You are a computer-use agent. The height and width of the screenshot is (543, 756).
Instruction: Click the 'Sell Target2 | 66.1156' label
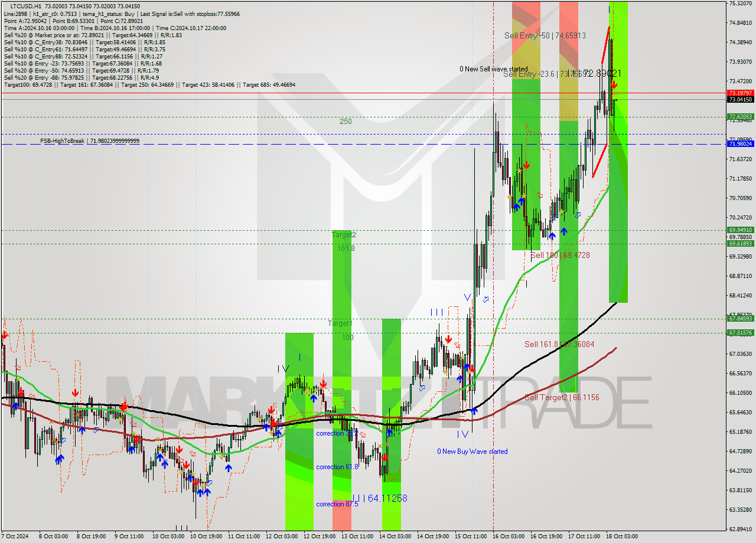coord(562,397)
